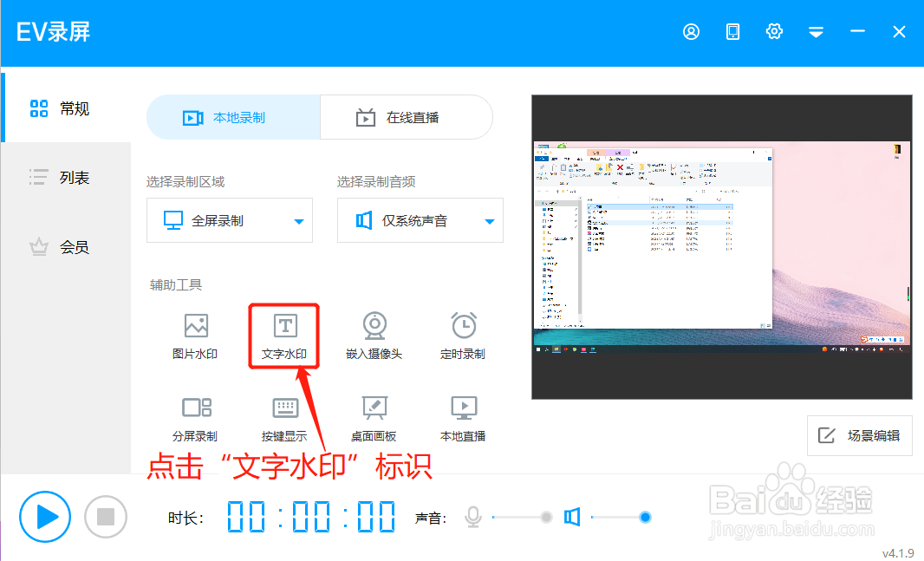The height and width of the screenshot is (561, 924).
Task: Open the user account icon
Action: [x=691, y=31]
